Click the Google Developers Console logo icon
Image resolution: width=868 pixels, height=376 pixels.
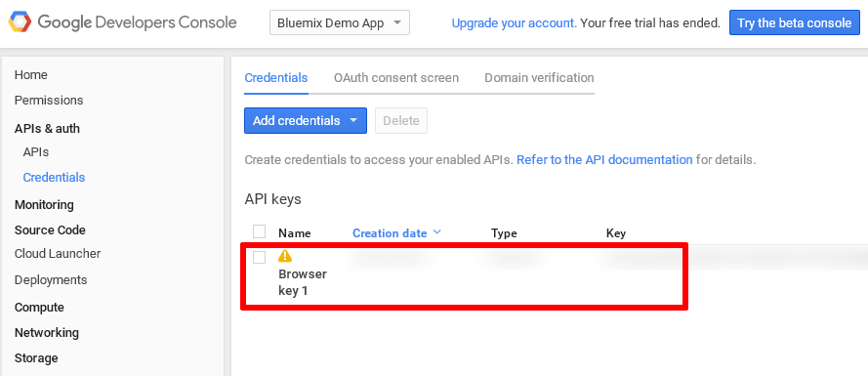(20, 22)
